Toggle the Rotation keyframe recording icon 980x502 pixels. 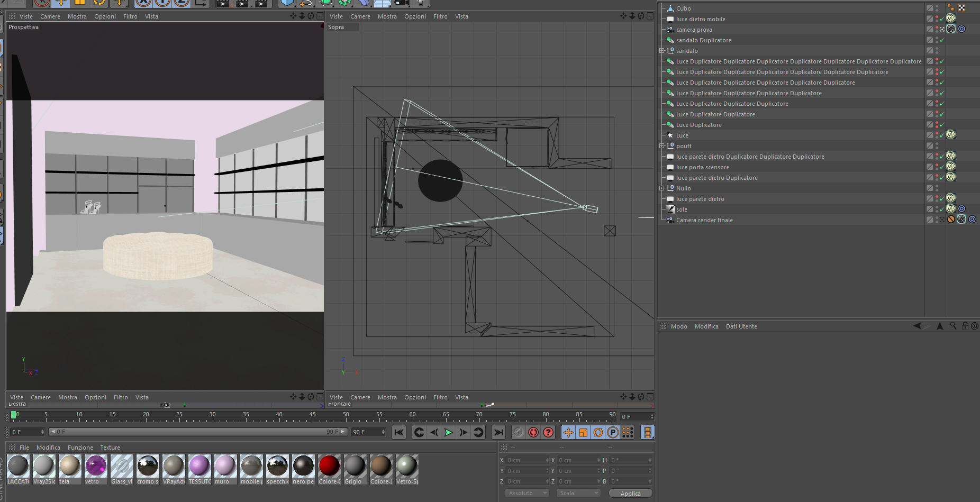[x=598, y=433]
